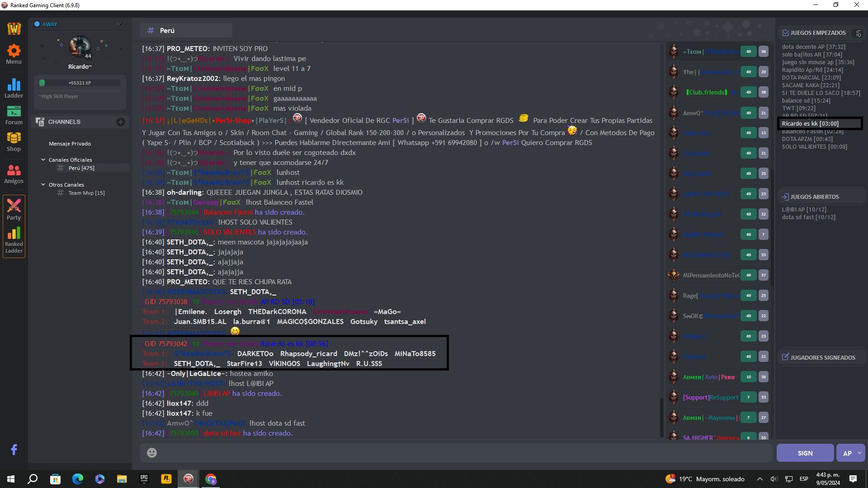Viewport: 868px width, 488px height.
Task: Click the PerSi link in vendor message
Action: pyautogui.click(x=400, y=120)
